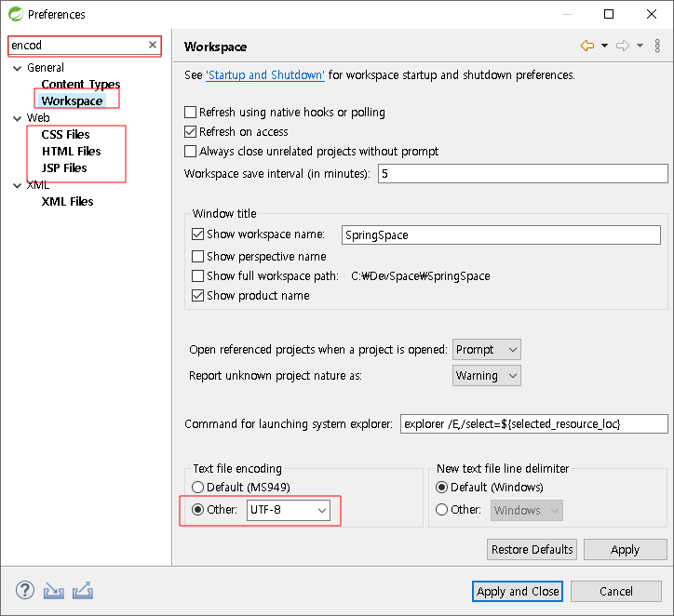Open the Warning dropdown for project nature
Viewport: 674px width, 616px height.
(x=487, y=376)
